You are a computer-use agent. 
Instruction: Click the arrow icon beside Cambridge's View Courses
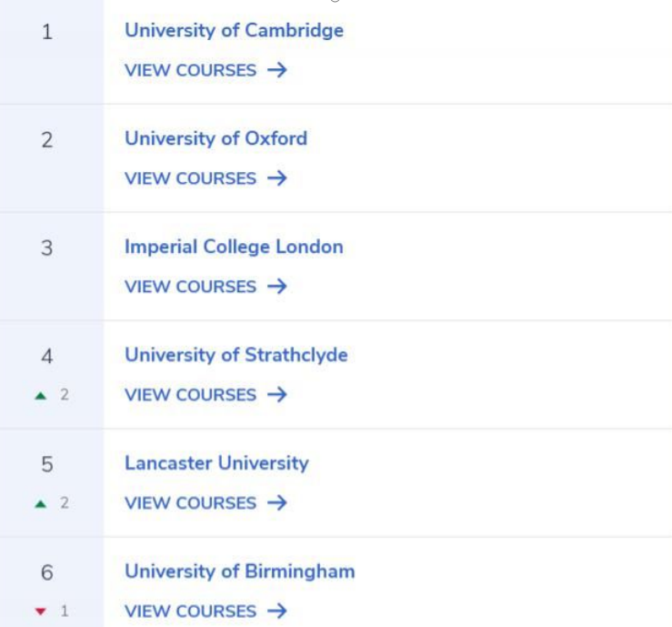tap(276, 70)
